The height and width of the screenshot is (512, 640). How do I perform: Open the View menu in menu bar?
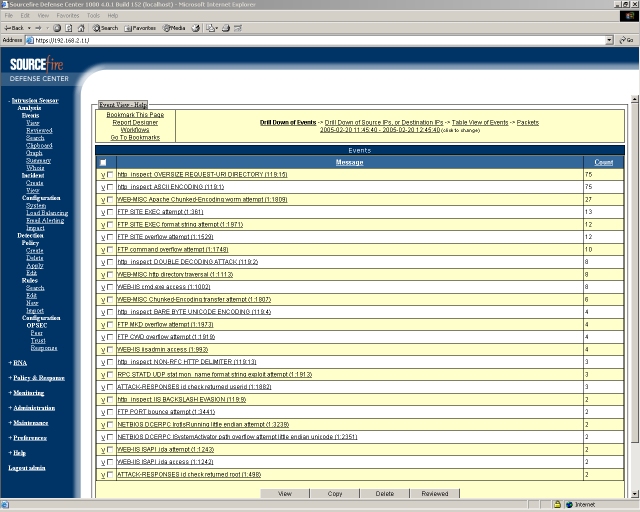(43, 16)
